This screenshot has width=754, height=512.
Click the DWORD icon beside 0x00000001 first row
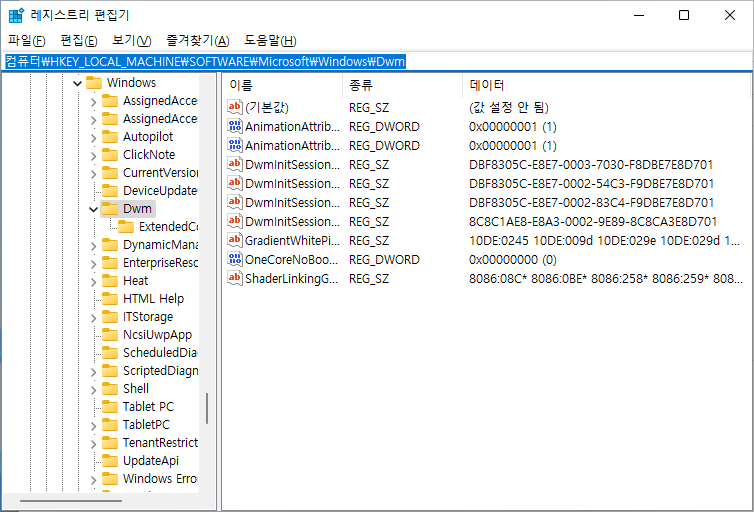(235, 126)
